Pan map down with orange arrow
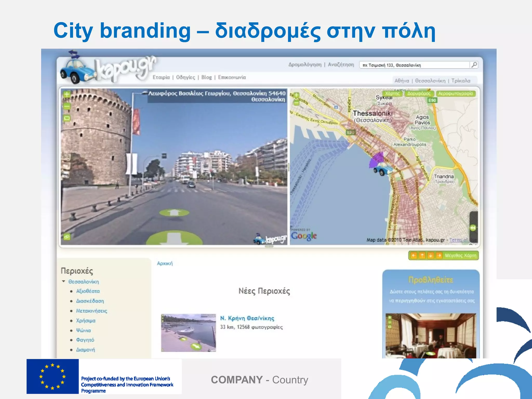Image resolution: width=532 pixels, height=399 pixels. (430, 255)
